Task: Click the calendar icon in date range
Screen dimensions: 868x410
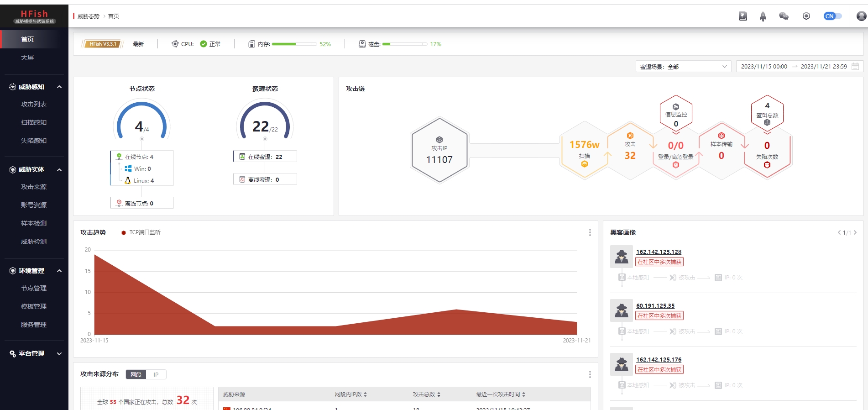Action: (855, 67)
